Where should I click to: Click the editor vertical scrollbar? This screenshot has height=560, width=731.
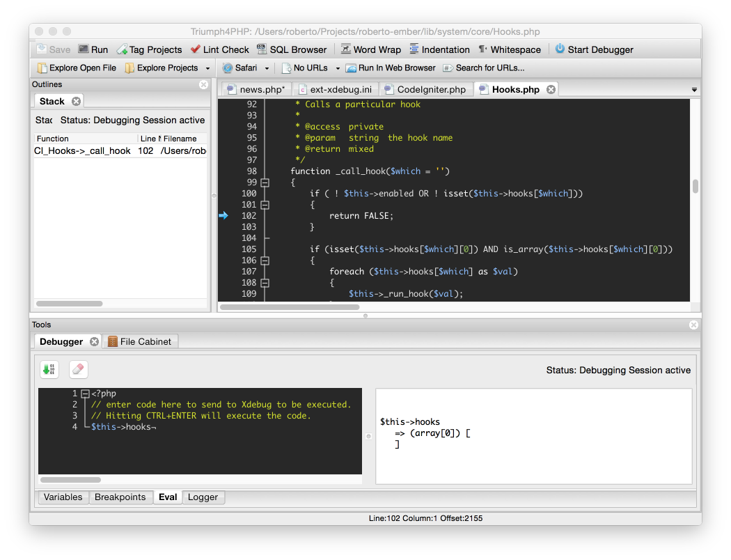click(695, 187)
